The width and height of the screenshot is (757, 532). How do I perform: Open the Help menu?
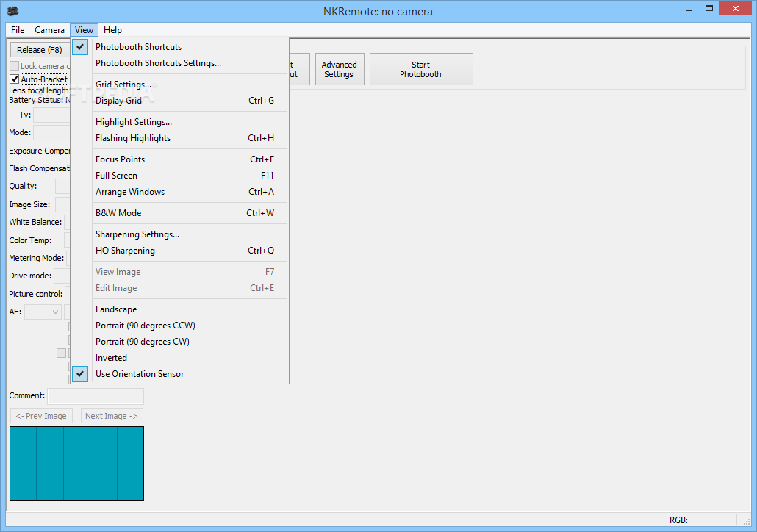point(112,30)
